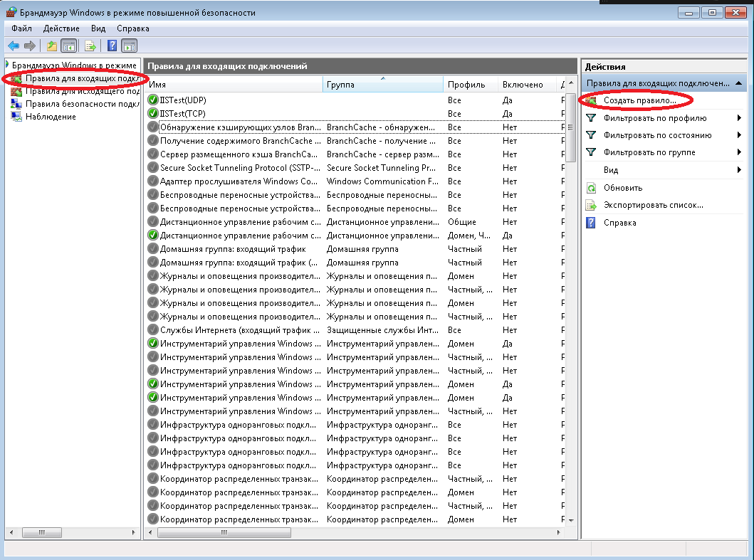Click grey status icon of Secure Socket Tunneling rule
Image resolution: width=754 pixels, height=560 pixels.
click(x=153, y=168)
